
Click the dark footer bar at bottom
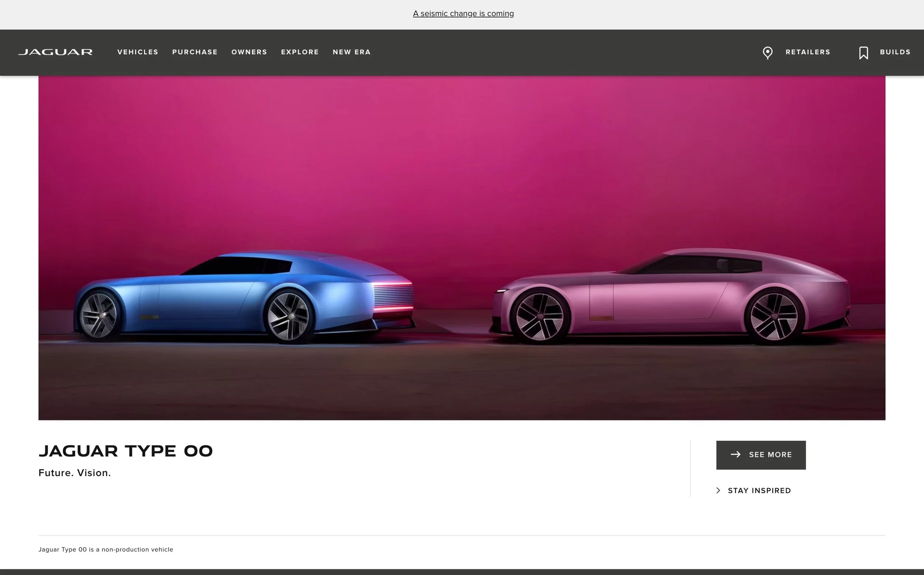point(462,573)
